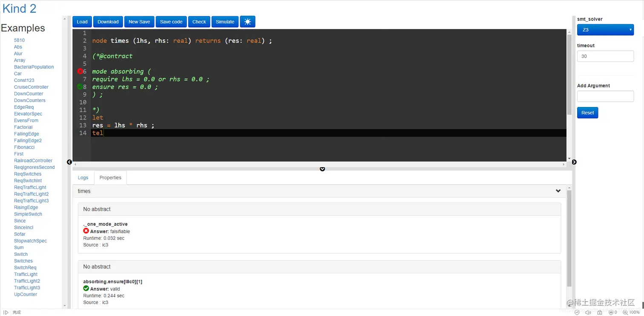Click the editor vertical scrollbar

[x=569, y=95]
